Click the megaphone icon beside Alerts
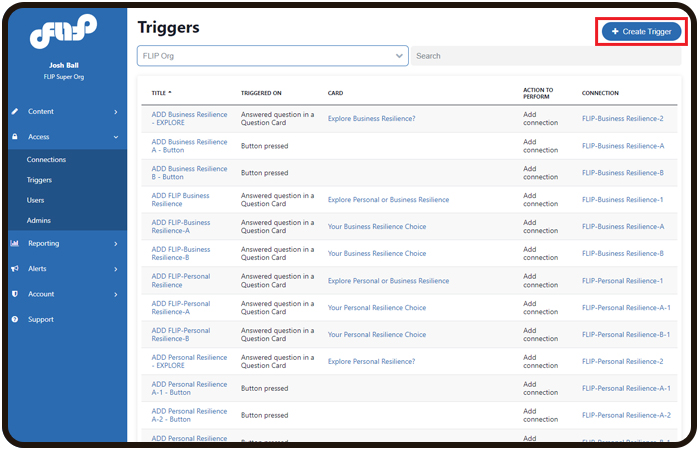This screenshot has width=700, height=450. (15, 269)
